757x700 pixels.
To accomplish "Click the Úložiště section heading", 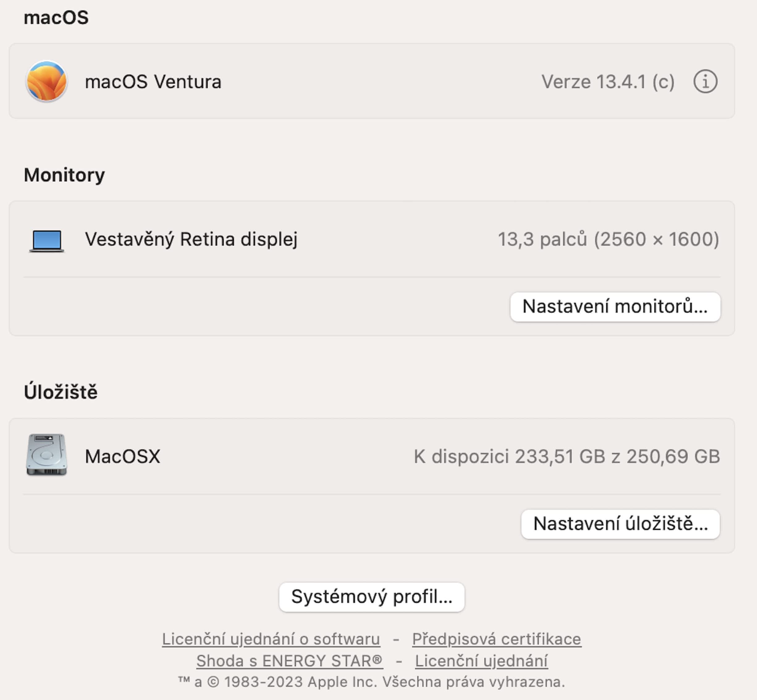I will click(61, 392).
